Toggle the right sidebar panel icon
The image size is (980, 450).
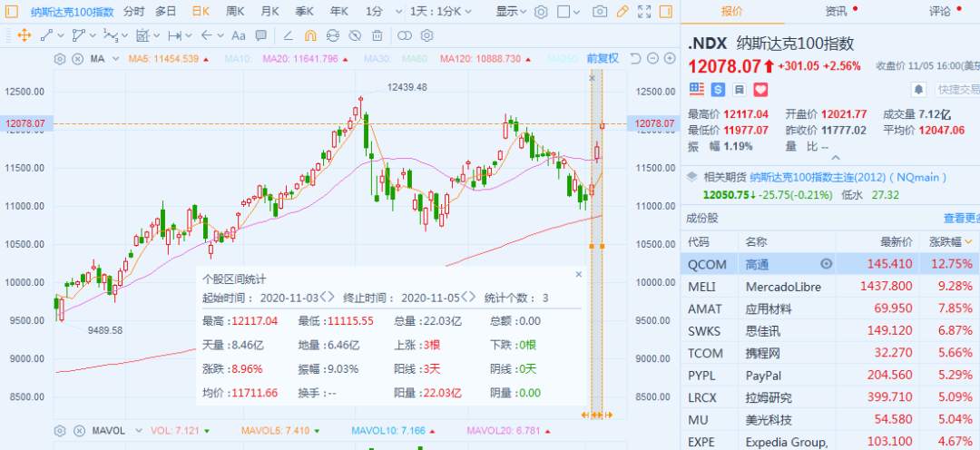[x=666, y=11]
